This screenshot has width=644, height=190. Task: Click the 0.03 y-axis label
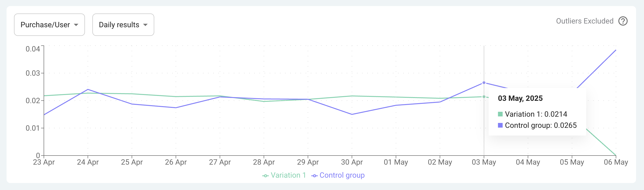point(33,73)
